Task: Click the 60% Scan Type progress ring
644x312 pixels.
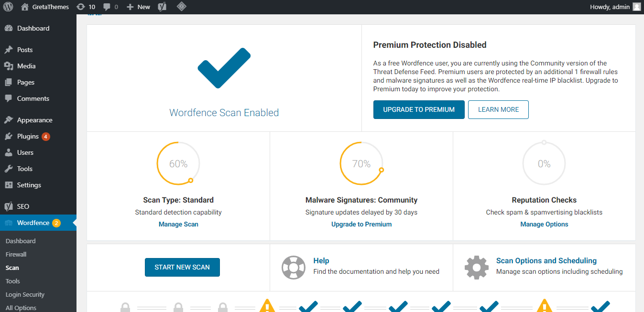Action: (x=178, y=163)
